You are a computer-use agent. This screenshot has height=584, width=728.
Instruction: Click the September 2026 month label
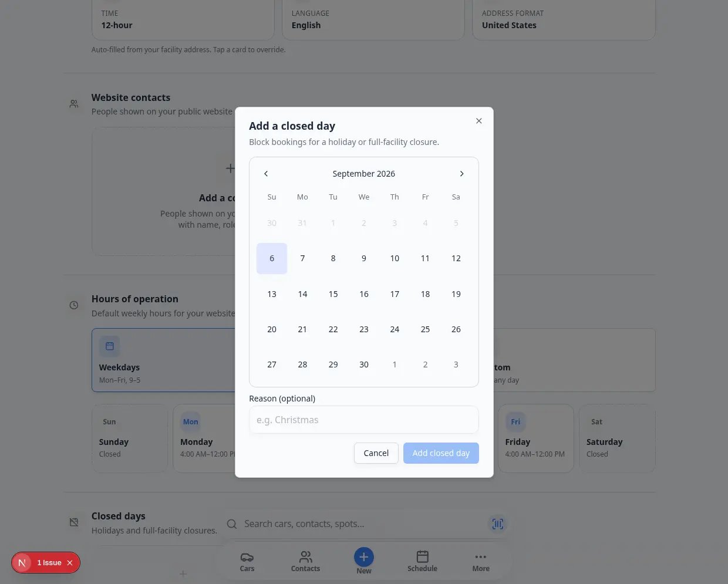364,174
